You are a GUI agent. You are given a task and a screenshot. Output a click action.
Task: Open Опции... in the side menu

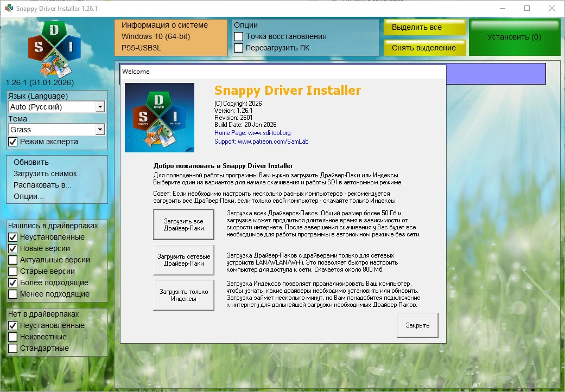pyautogui.click(x=28, y=196)
